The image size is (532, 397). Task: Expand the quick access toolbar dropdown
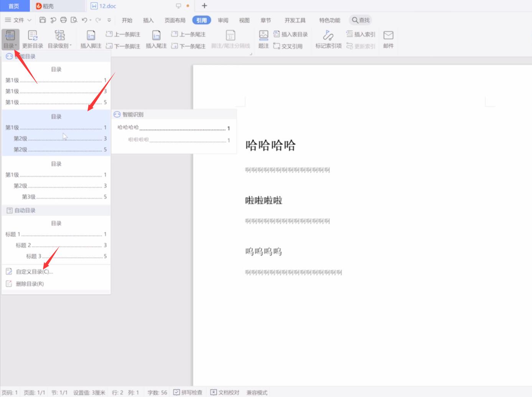click(109, 20)
